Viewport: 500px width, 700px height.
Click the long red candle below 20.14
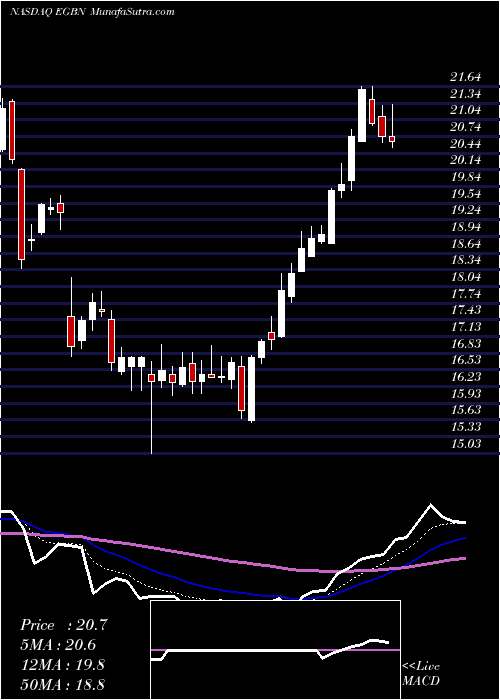point(21,214)
